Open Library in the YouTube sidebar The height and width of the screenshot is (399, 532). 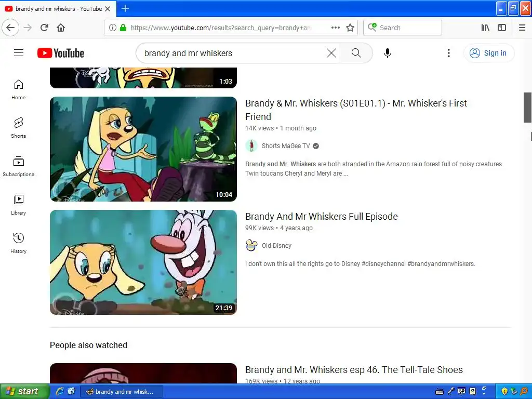pyautogui.click(x=19, y=205)
